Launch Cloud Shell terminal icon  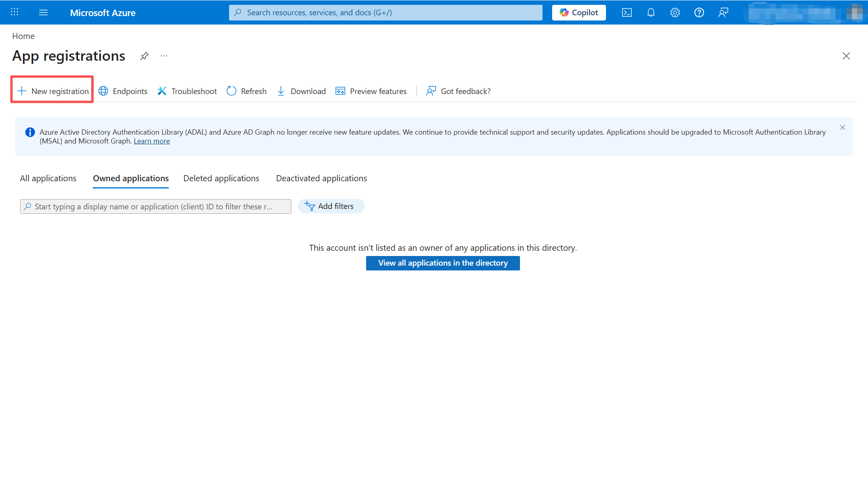click(x=626, y=12)
